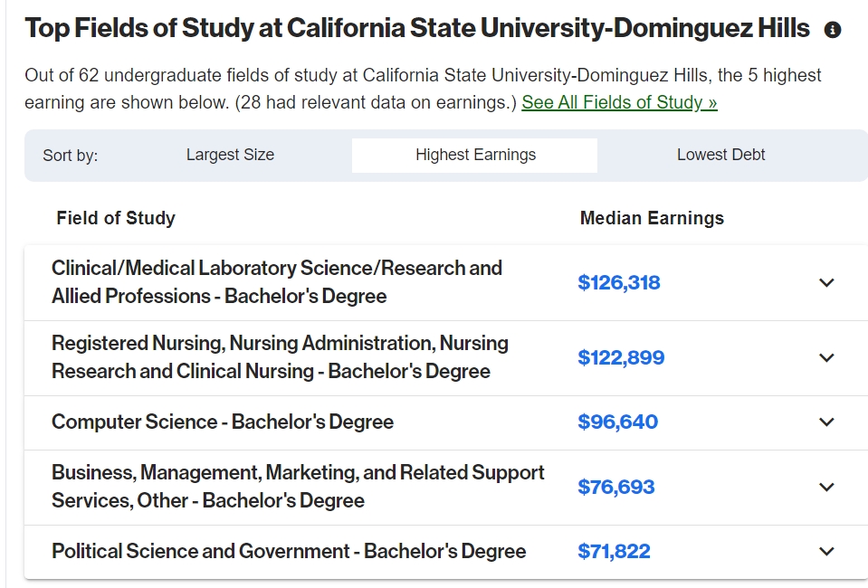The width and height of the screenshot is (868, 588).
Task: Expand the Business, Management, Marketing row chevron
Action: coord(826,488)
